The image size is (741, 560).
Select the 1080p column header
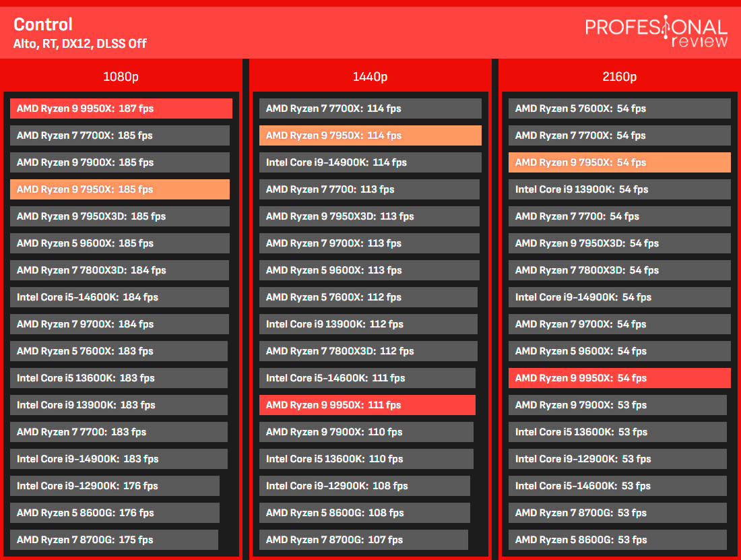click(121, 77)
